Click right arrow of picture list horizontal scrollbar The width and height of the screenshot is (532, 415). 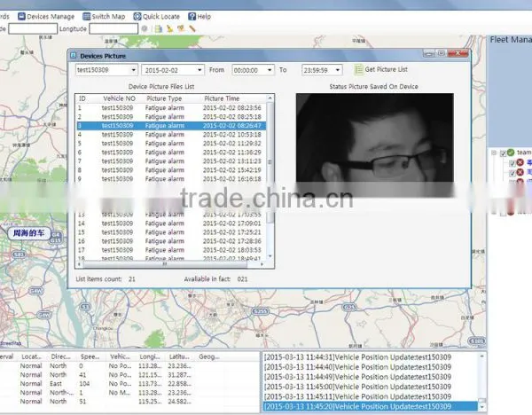point(262,264)
